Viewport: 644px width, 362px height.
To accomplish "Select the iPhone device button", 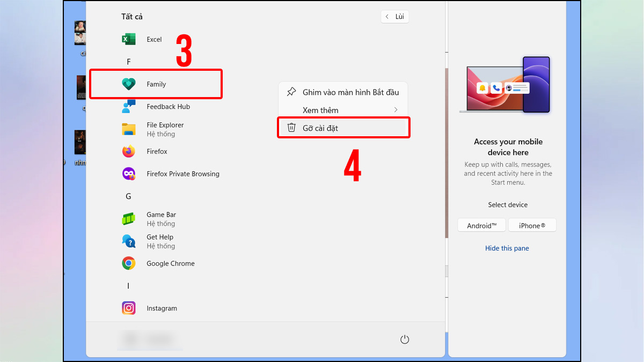I will (x=532, y=225).
